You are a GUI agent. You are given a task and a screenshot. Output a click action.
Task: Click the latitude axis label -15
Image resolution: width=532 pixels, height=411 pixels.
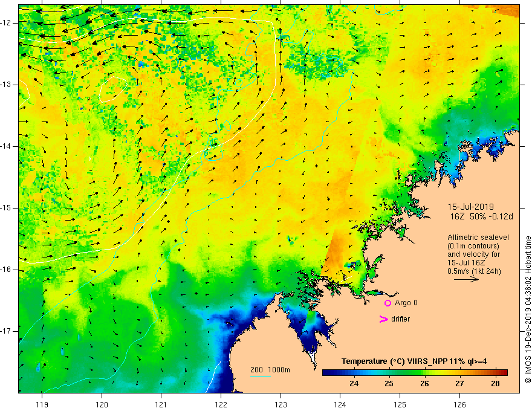click(x=7, y=208)
